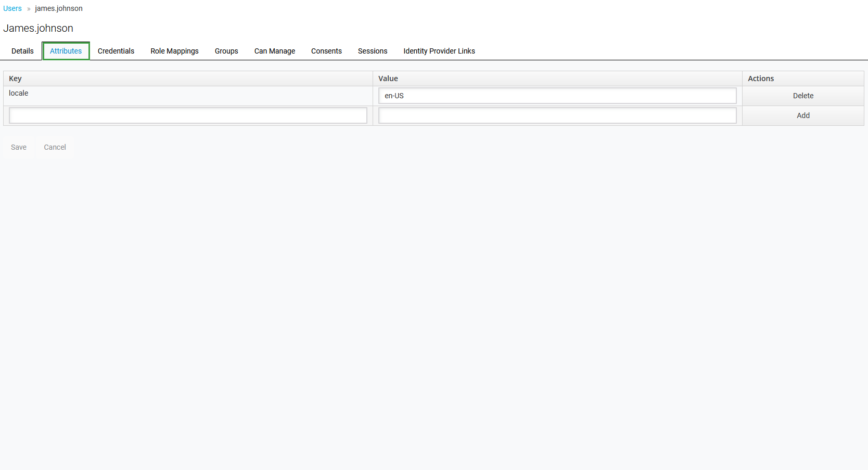Screen dimensions: 868x470
Task: Open the Role Mappings tab
Action: tap(174, 51)
